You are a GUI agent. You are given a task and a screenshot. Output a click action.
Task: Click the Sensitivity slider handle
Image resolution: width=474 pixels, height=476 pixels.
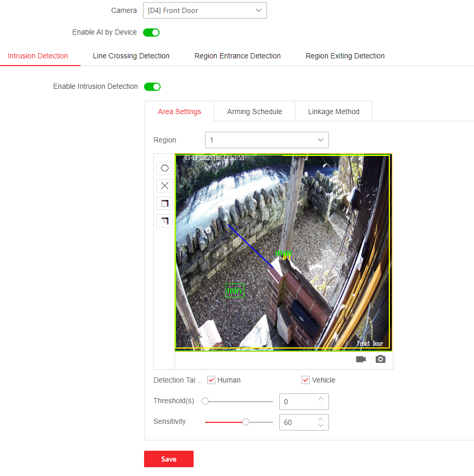246,422
